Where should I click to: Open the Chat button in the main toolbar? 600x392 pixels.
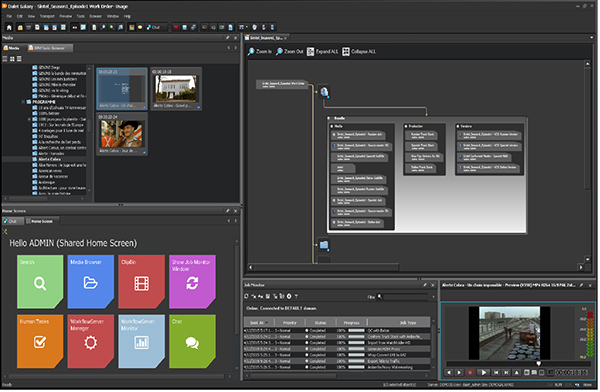154,27
